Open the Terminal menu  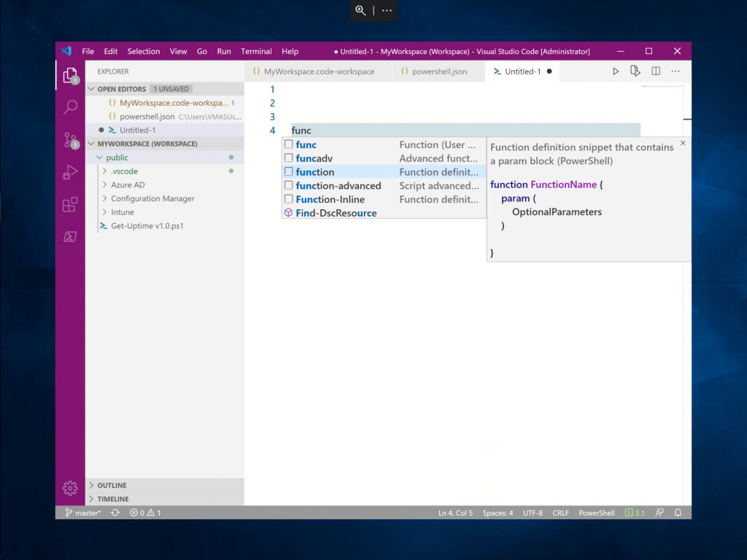pos(256,52)
